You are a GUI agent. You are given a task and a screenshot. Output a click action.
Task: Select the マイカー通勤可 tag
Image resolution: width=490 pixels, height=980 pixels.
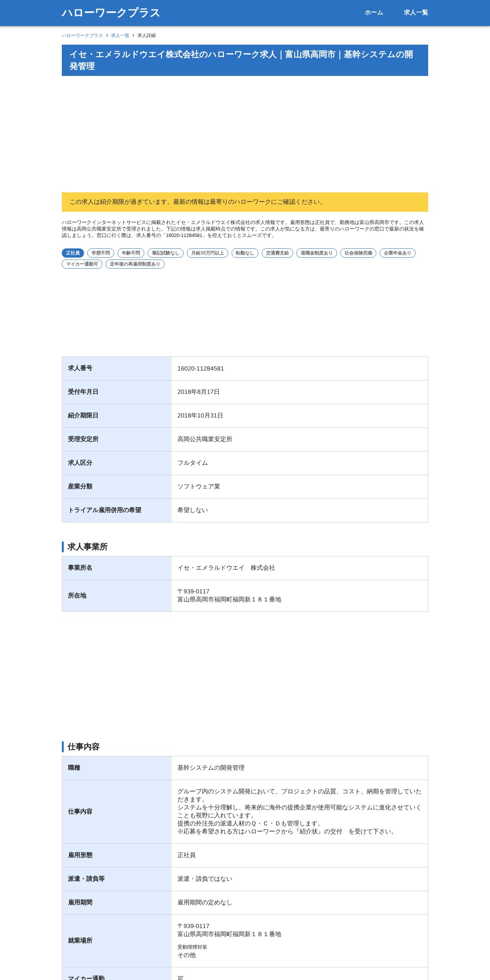pos(82,264)
